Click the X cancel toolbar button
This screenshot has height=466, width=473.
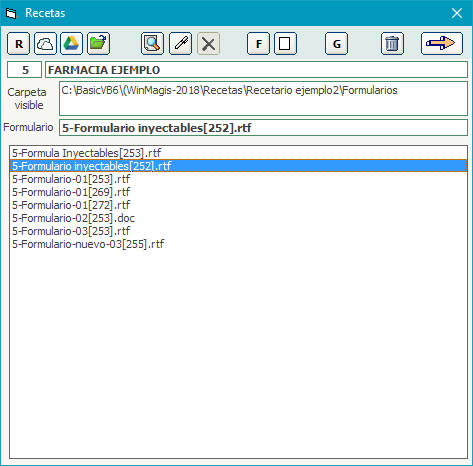(209, 44)
